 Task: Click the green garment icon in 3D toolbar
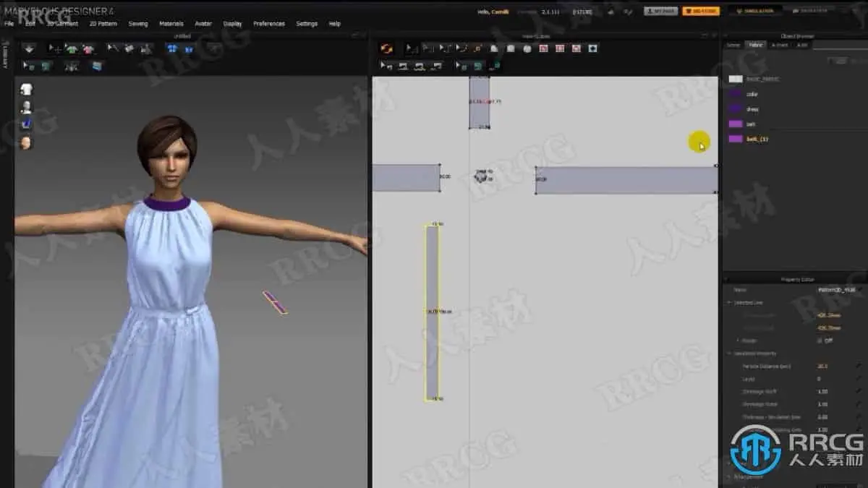click(72, 48)
